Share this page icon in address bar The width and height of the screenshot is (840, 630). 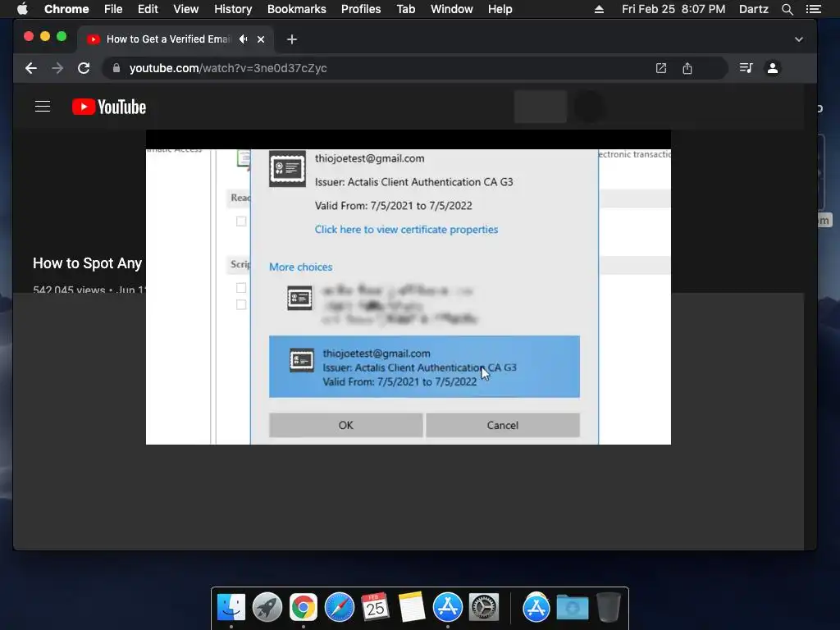(687, 68)
